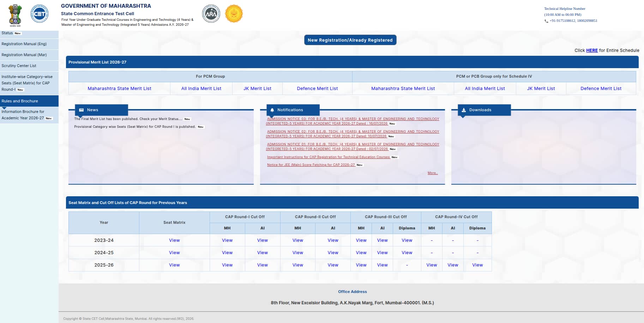View 2024-25 CAP Round-II AI cut off
Image resolution: width=644 pixels, height=323 pixels.
point(333,253)
